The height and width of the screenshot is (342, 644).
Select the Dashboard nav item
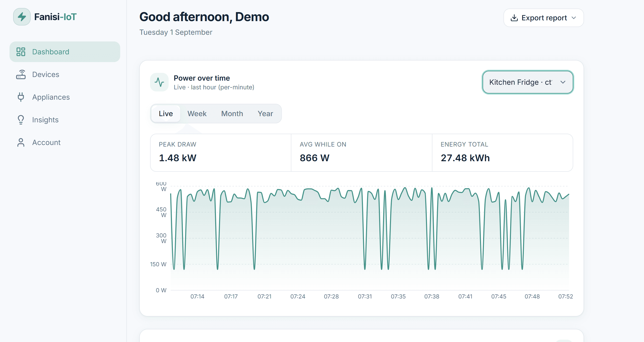coord(65,52)
